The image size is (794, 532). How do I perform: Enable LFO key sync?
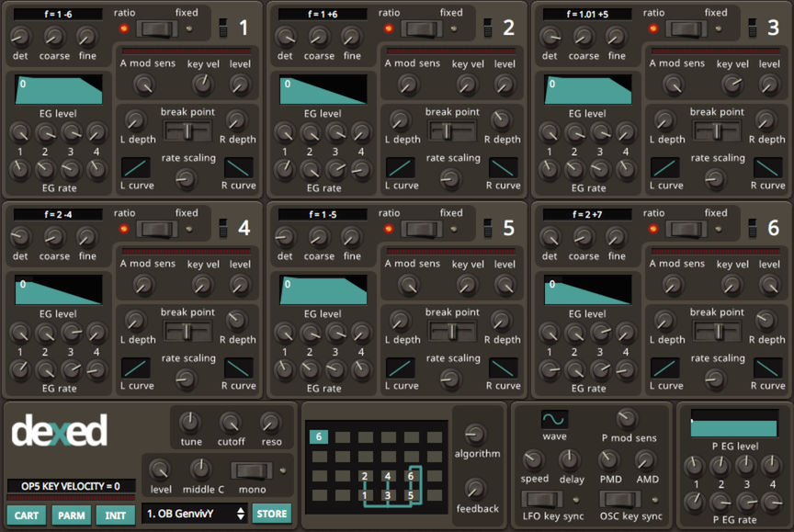click(x=542, y=500)
